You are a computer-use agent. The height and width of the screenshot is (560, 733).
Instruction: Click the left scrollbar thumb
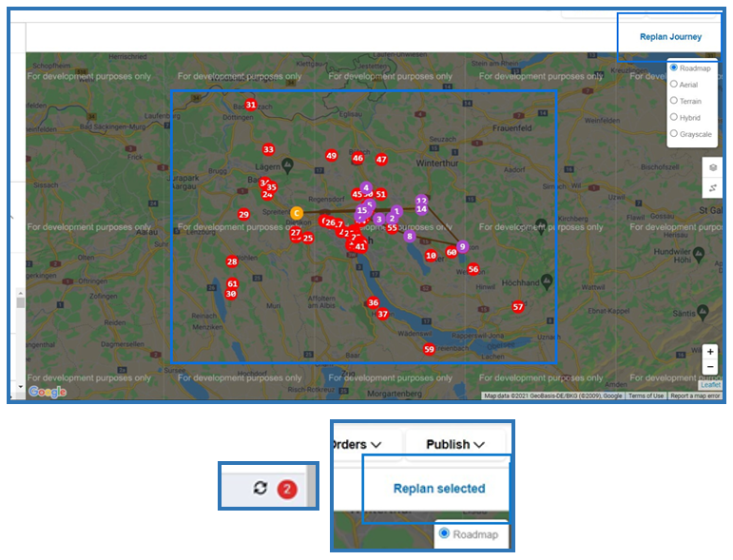pyautogui.click(x=21, y=303)
